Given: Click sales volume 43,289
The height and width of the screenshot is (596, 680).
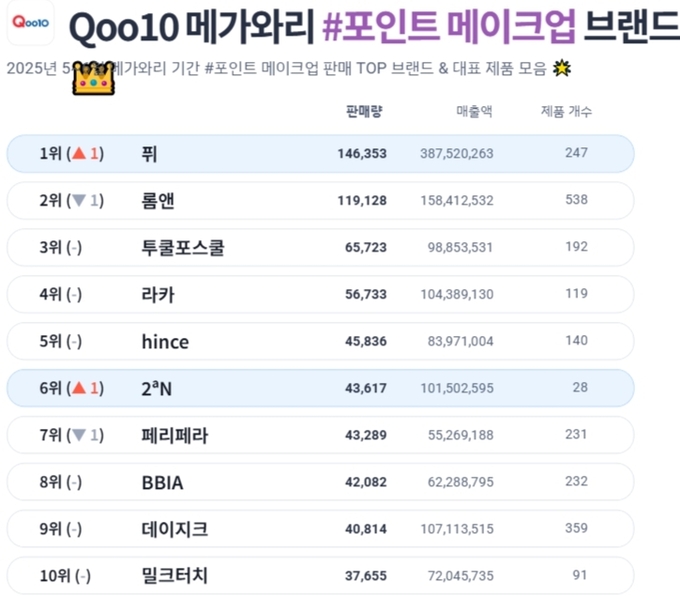Looking at the screenshot, I should (x=366, y=435).
